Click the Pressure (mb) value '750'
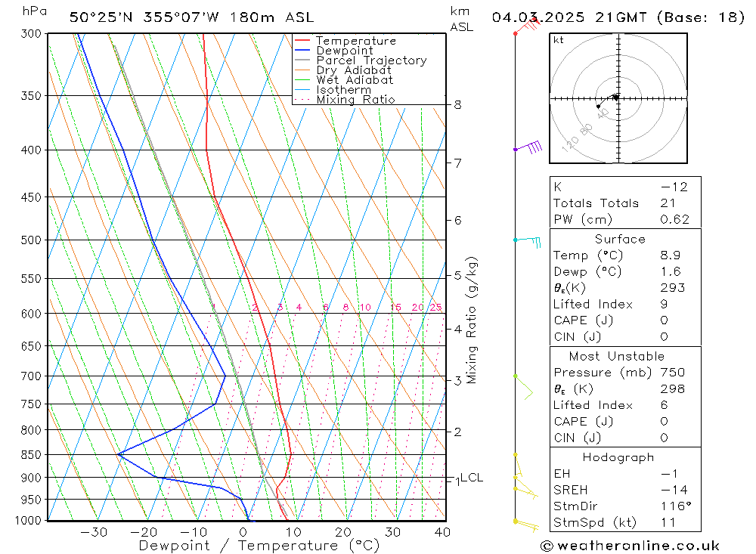Screen dimensions: 756x554 point(673,373)
